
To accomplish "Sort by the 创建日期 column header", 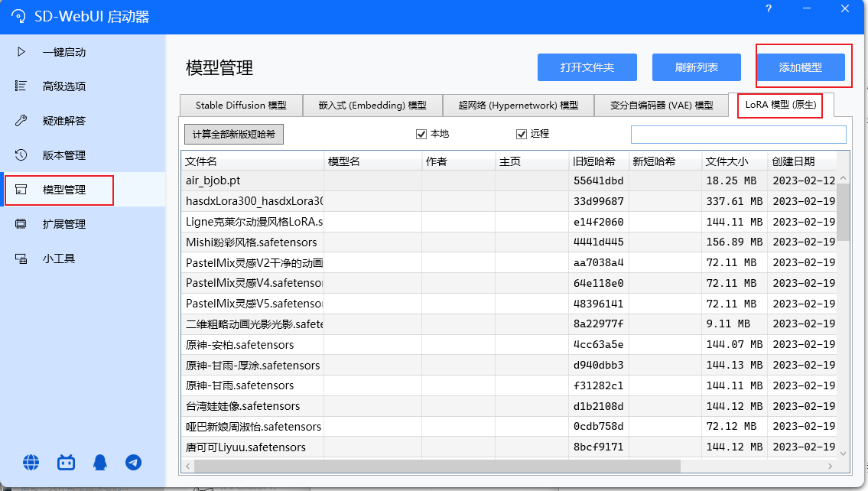I will (x=801, y=161).
